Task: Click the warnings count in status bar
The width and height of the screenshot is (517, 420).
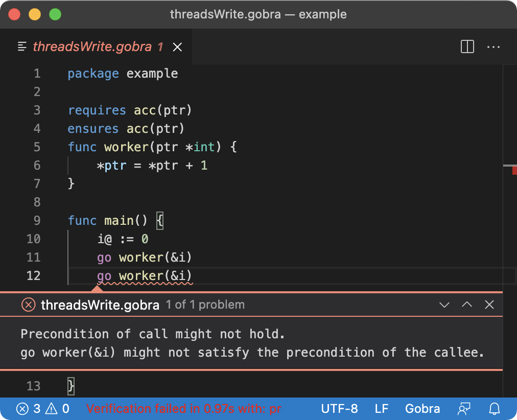Action: (x=58, y=409)
